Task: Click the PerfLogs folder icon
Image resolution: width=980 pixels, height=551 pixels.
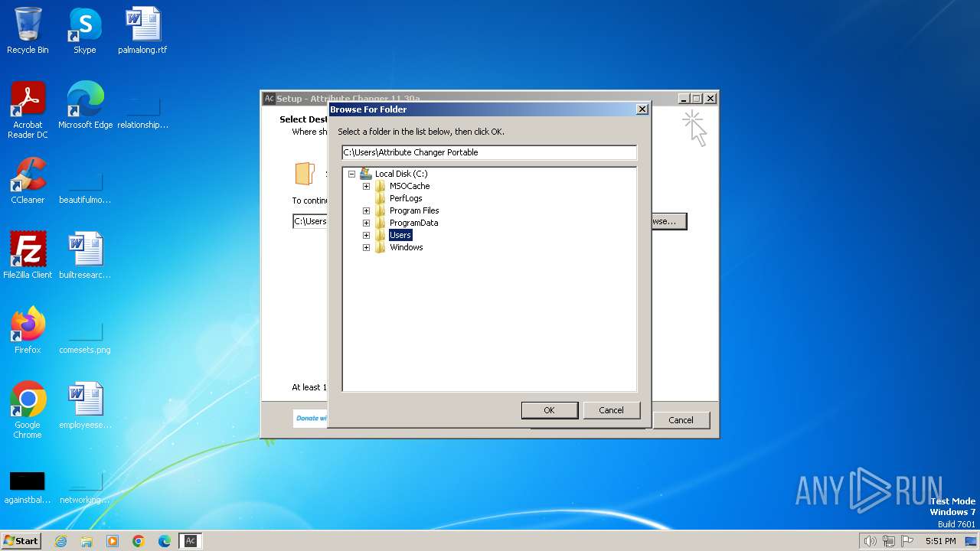Action: coord(380,198)
